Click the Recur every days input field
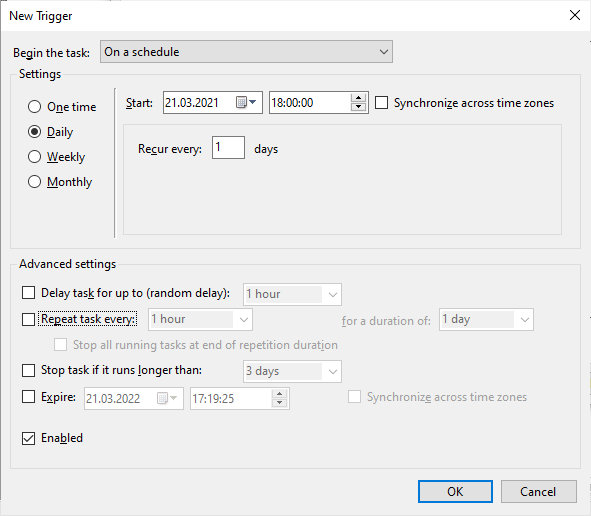This screenshot has height=516, width=591. (x=228, y=147)
